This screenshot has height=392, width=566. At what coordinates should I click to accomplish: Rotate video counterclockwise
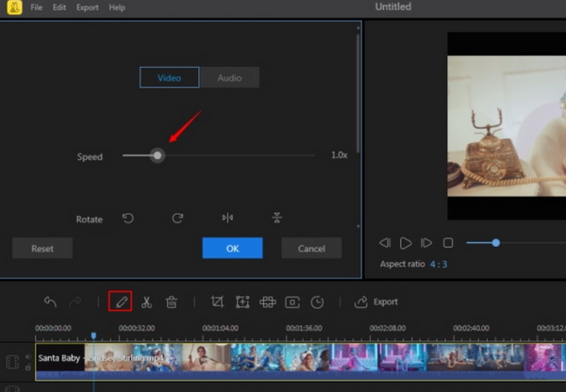128,219
